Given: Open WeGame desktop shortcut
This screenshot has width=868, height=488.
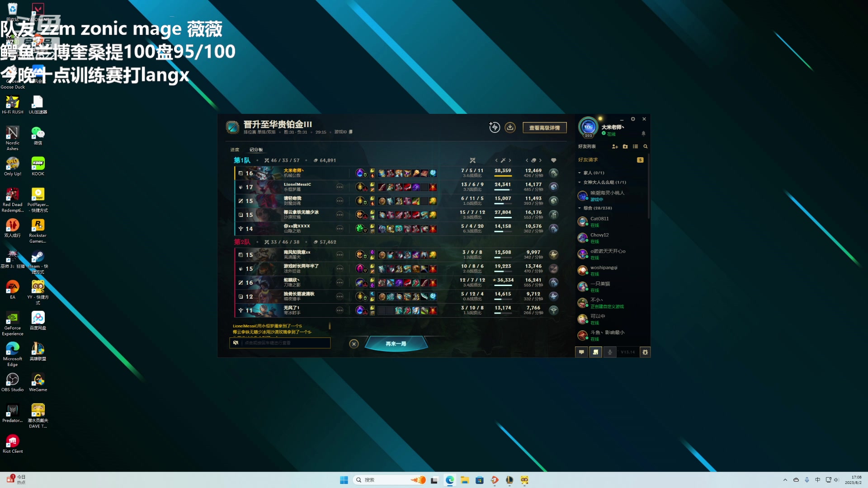Looking at the screenshot, I should [x=38, y=382].
